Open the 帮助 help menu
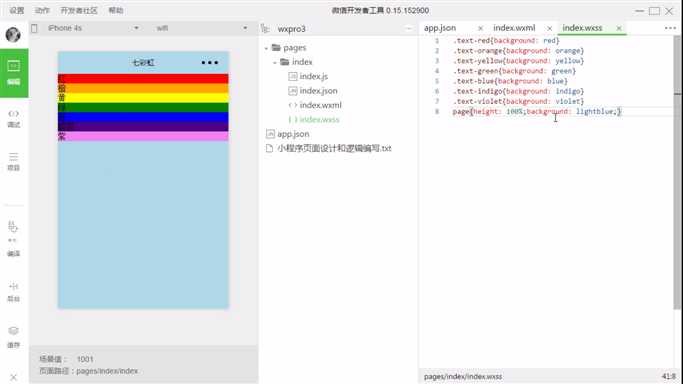Viewport: 683px width, 384px height. point(116,10)
